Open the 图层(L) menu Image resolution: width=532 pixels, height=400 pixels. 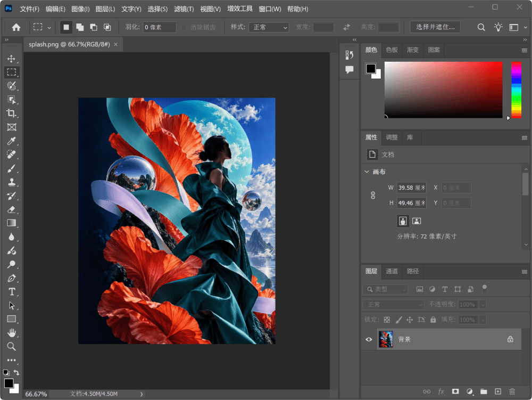coord(105,9)
